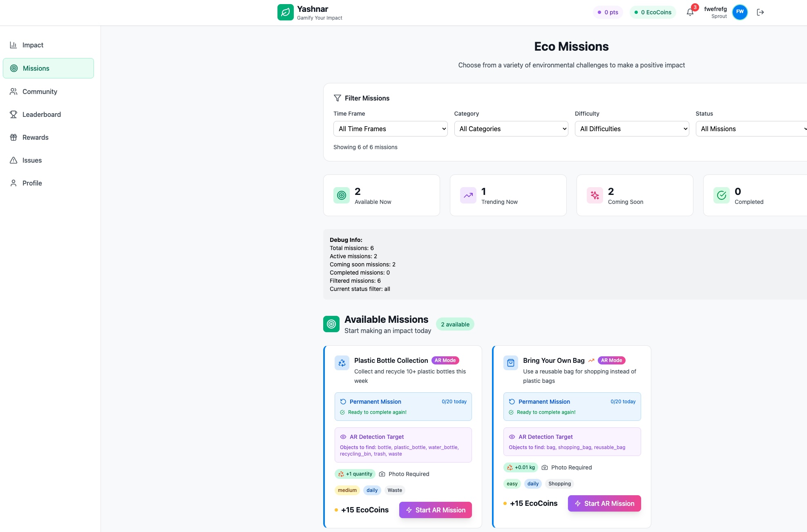Click the Completed checkmark stat icon
807x532 pixels.
tap(721, 195)
